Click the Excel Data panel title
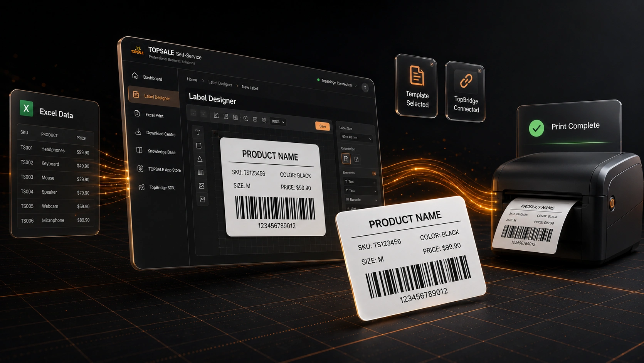Image resolution: width=644 pixels, height=363 pixels. coord(56,113)
